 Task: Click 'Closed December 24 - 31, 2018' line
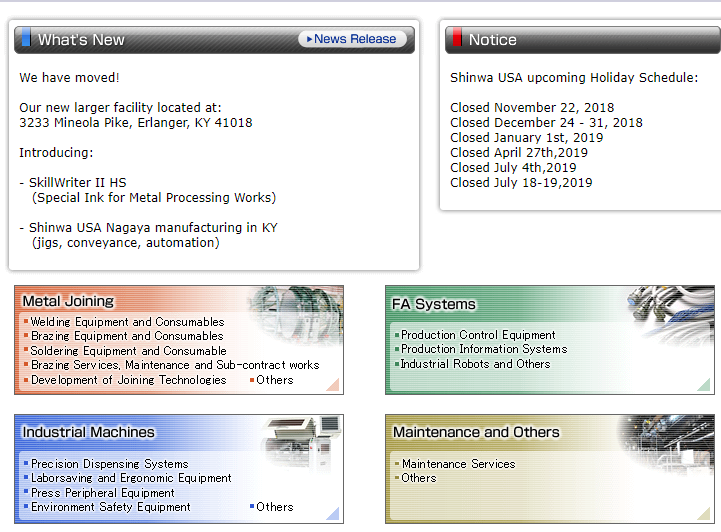[546, 123]
